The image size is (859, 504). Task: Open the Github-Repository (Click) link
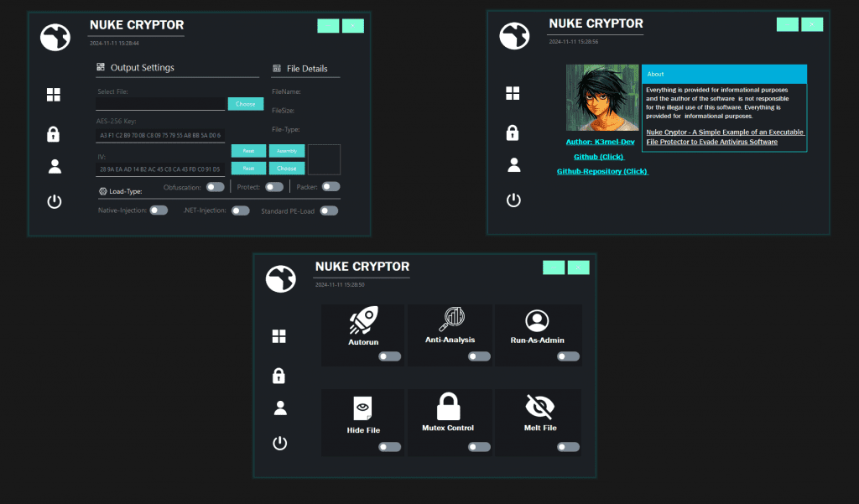coord(602,171)
